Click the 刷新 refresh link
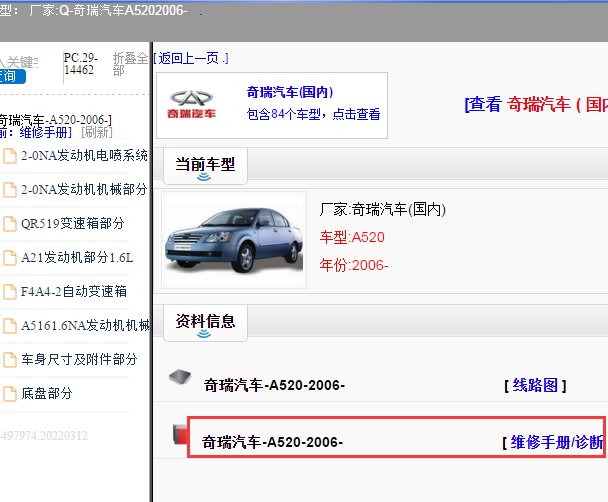The image size is (608, 502). tap(97, 133)
